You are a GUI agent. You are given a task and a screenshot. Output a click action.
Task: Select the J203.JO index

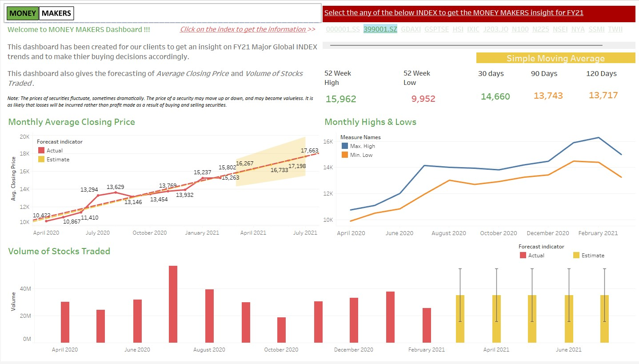pyautogui.click(x=495, y=29)
